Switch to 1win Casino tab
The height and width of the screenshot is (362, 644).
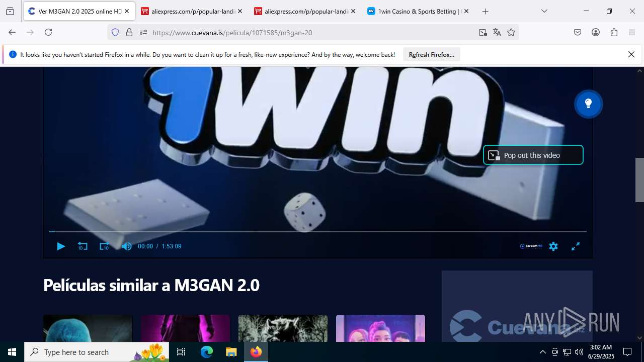tap(418, 11)
